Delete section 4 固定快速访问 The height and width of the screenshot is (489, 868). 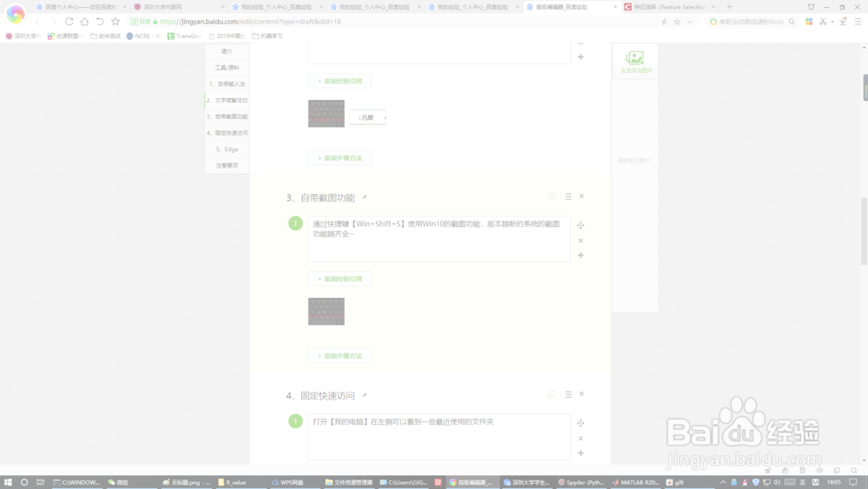pos(582,393)
